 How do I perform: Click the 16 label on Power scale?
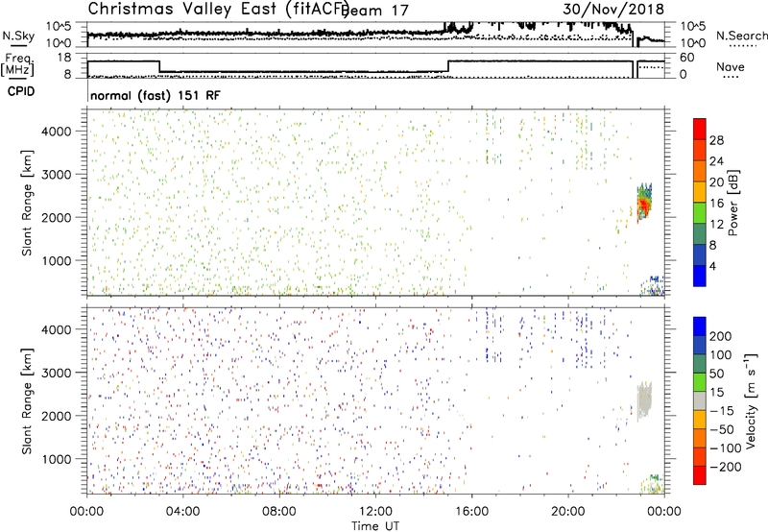click(x=716, y=204)
